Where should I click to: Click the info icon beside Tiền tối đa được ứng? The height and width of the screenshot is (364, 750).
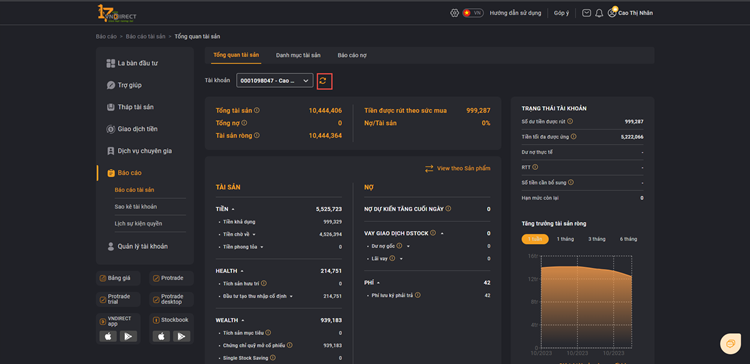(x=574, y=137)
